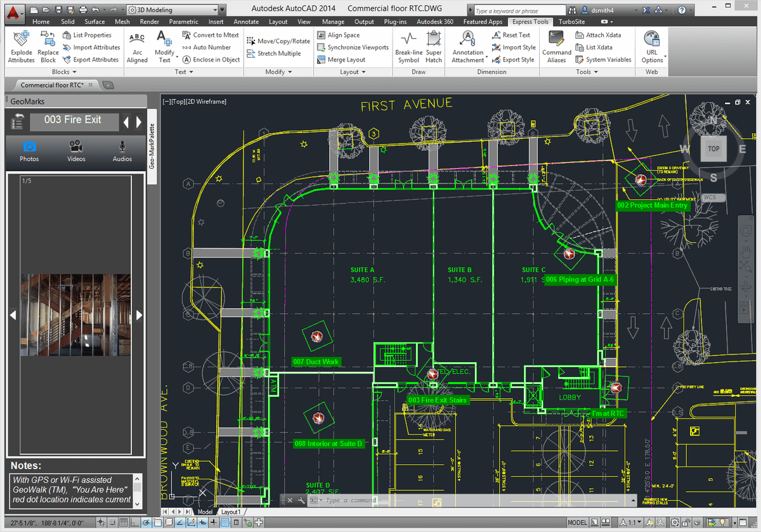The image size is (761, 532).
Task: Select the Arc Aligned text tool
Action: [137, 46]
